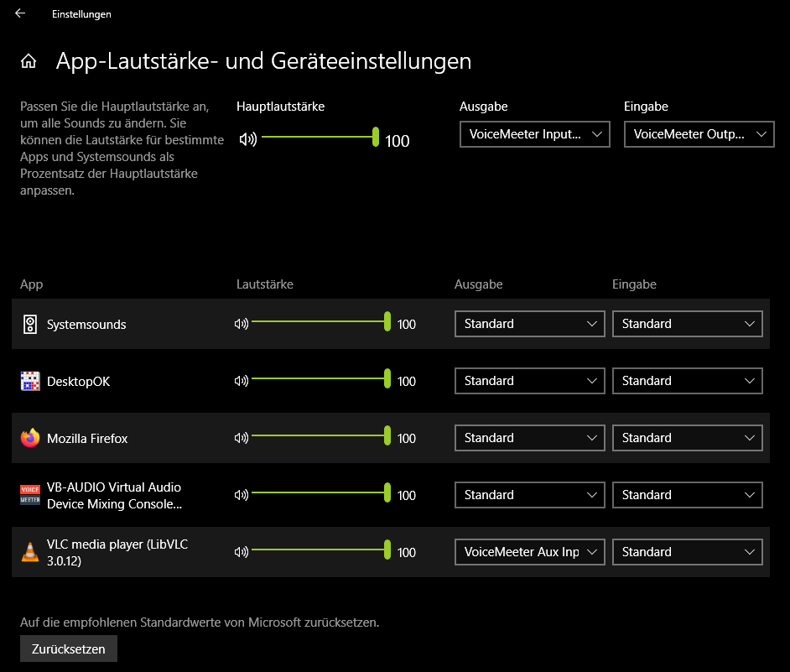Click the VLC cone icon
The image size is (790, 672).
click(x=30, y=552)
